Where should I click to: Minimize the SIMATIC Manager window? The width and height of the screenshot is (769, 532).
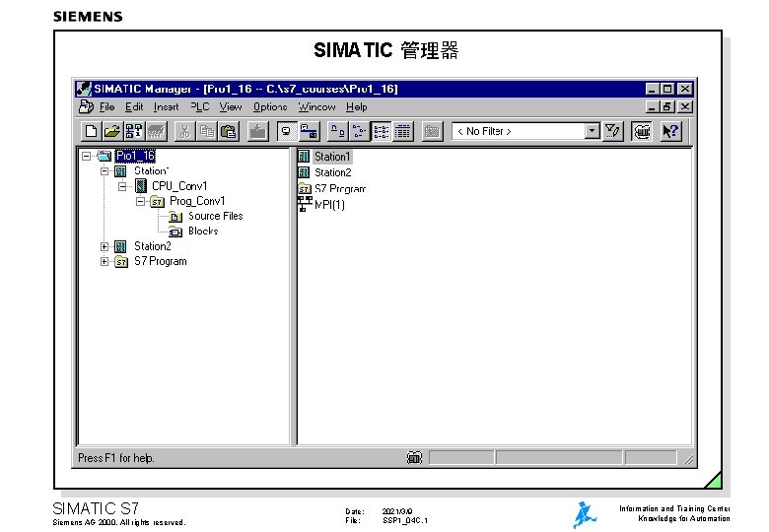tap(652, 89)
